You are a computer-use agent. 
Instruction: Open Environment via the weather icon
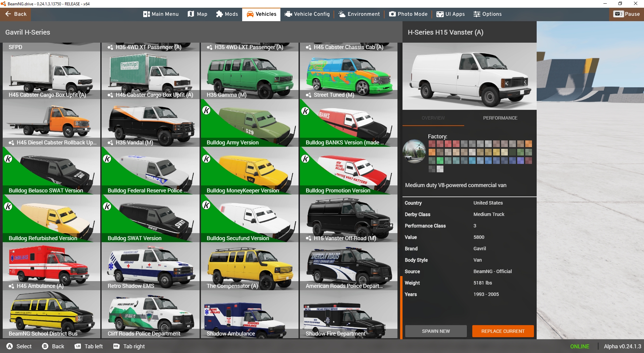coord(342,14)
